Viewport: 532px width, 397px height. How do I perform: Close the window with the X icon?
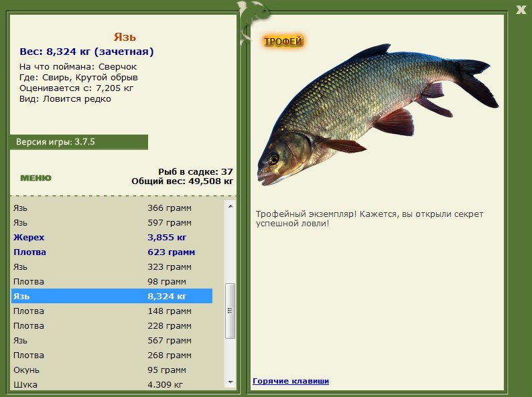521,9
